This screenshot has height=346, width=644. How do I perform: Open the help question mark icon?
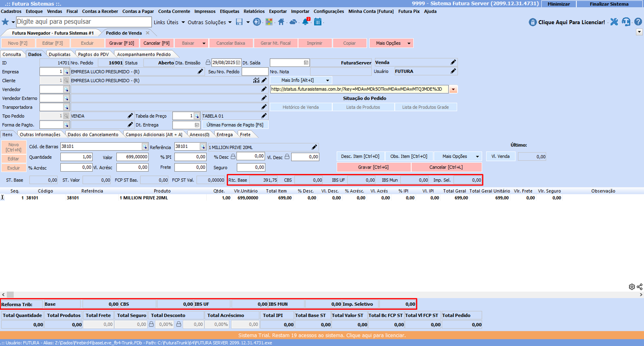[638, 22]
